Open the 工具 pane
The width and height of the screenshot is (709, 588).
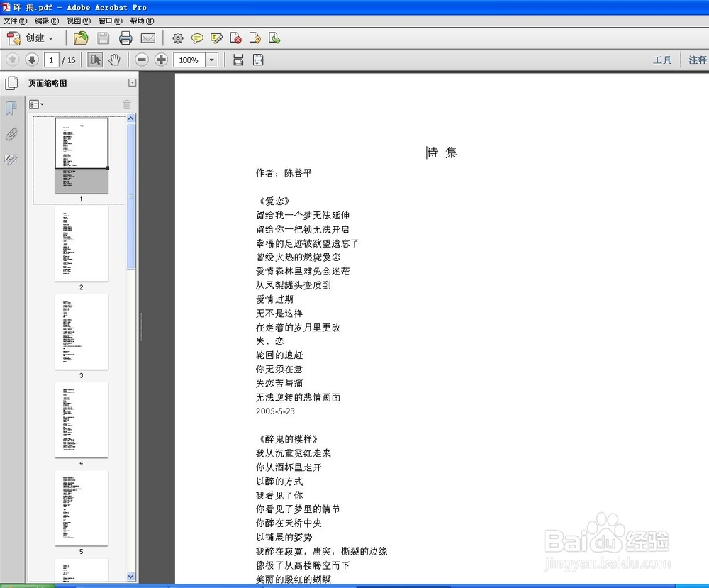point(662,60)
